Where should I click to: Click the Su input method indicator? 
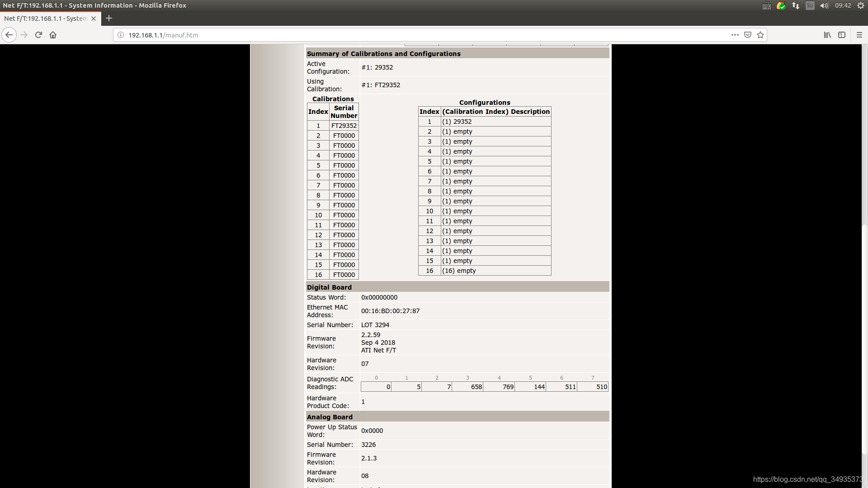[x=810, y=5]
